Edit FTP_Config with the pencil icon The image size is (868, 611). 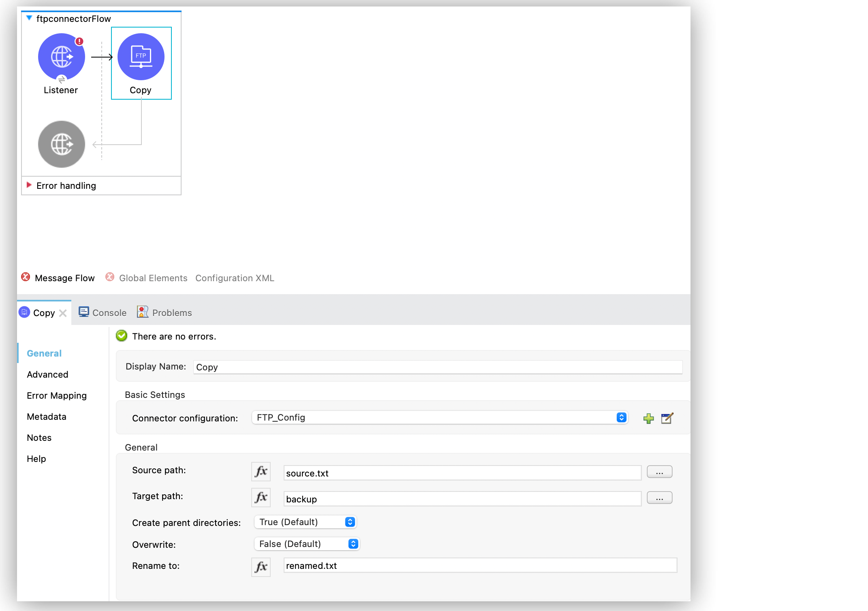(667, 418)
